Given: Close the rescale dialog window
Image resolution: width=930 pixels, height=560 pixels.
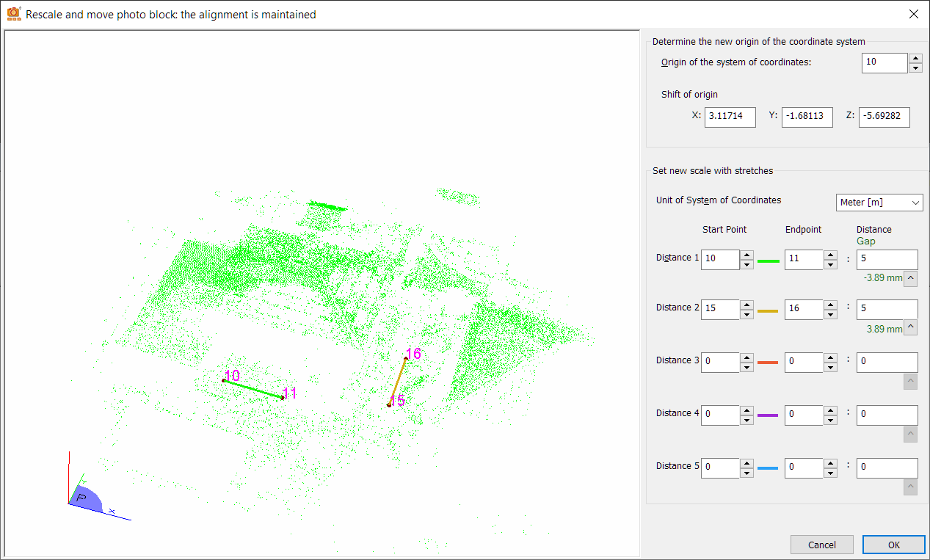Looking at the screenshot, I should point(913,14).
